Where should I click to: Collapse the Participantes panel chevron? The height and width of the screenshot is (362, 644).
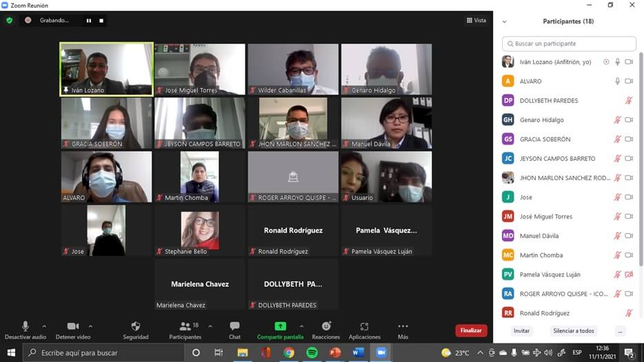pos(505,21)
